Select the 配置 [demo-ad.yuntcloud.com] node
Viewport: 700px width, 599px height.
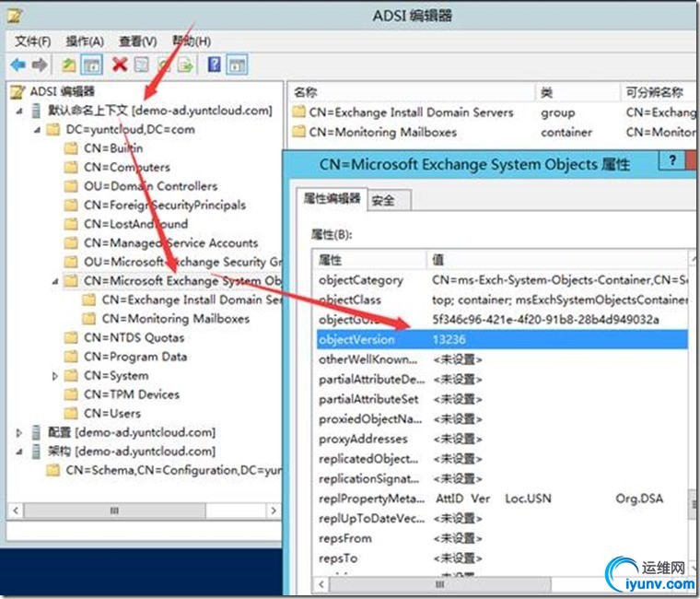click(x=132, y=432)
